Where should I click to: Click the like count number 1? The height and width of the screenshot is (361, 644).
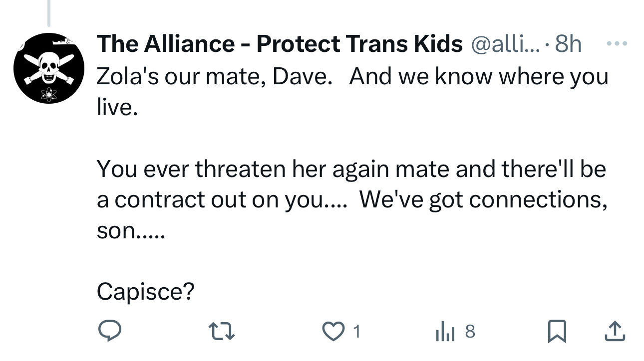(356, 331)
